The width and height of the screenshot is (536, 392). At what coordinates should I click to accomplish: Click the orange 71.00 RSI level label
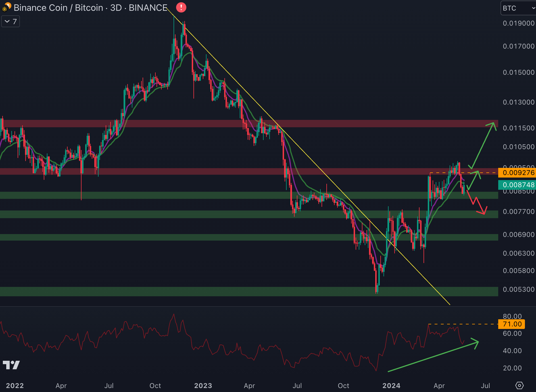point(512,324)
